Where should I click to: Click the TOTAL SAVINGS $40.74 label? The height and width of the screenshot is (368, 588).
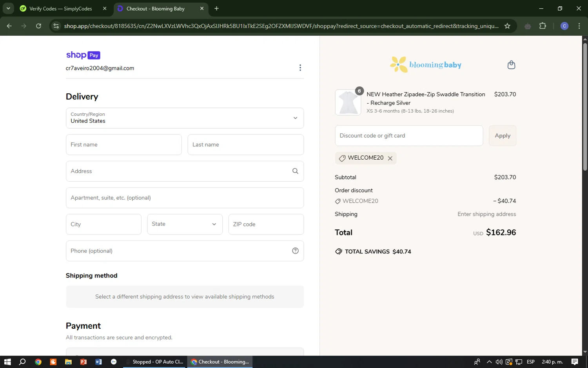pyautogui.click(x=373, y=251)
